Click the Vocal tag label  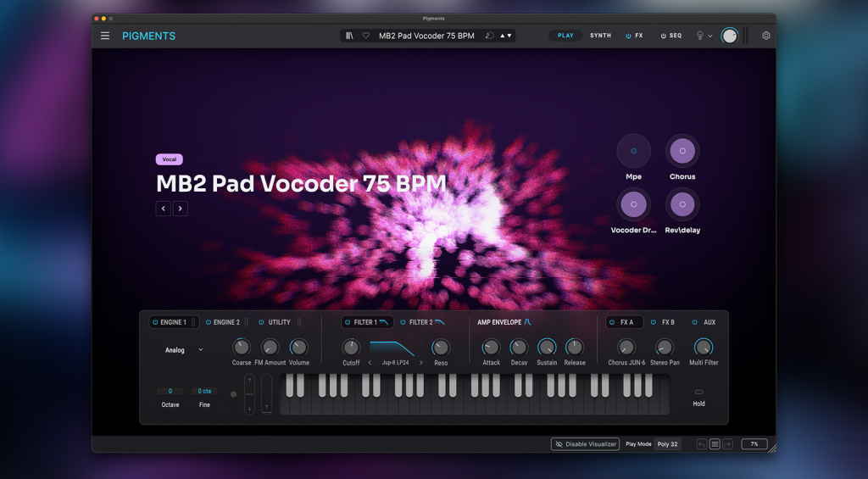(170, 159)
